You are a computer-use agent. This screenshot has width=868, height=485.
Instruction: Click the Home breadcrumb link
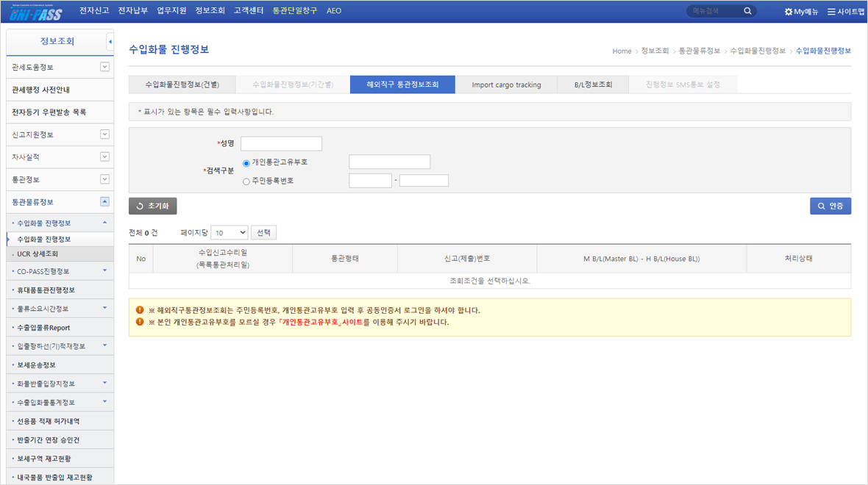622,51
